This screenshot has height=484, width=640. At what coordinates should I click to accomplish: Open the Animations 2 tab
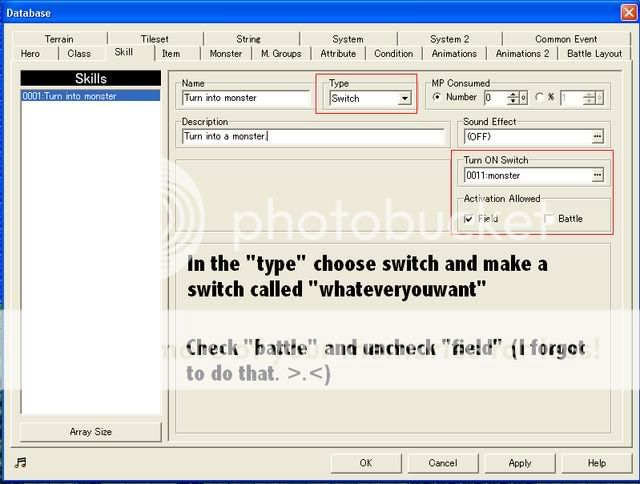pos(522,54)
